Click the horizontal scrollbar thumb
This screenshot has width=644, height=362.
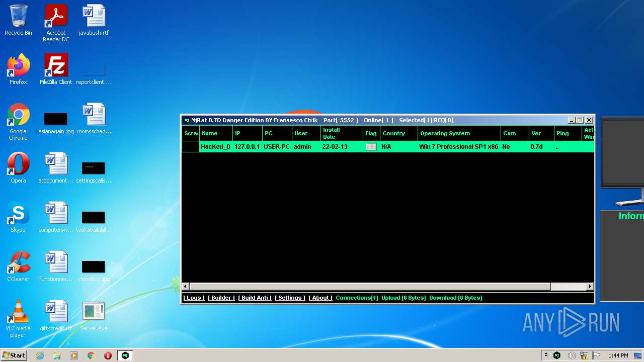pos(370,287)
